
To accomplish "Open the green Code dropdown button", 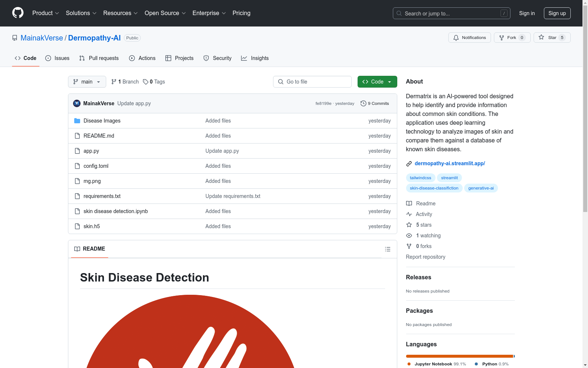I will pyautogui.click(x=377, y=82).
